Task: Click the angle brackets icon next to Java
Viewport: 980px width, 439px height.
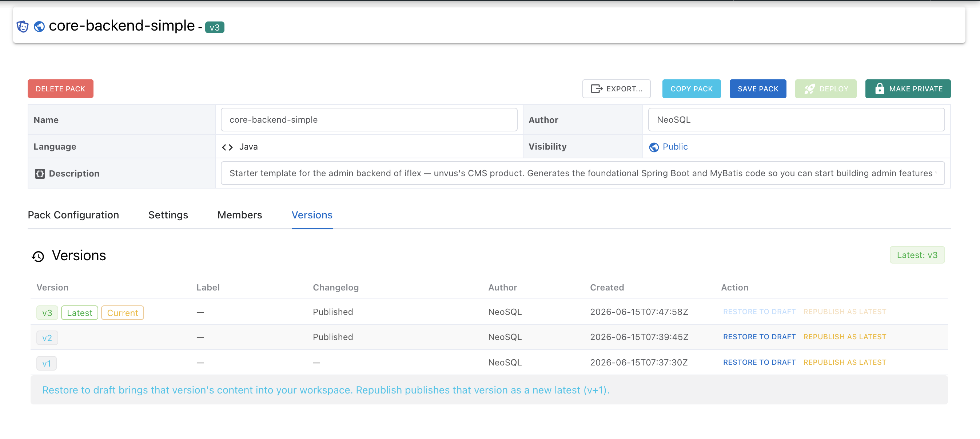Action: (x=227, y=147)
